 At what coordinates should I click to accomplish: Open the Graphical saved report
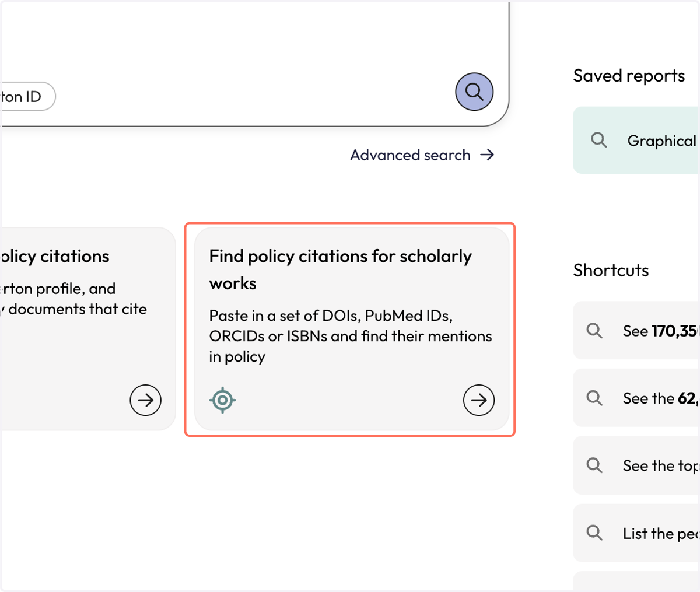click(635, 140)
